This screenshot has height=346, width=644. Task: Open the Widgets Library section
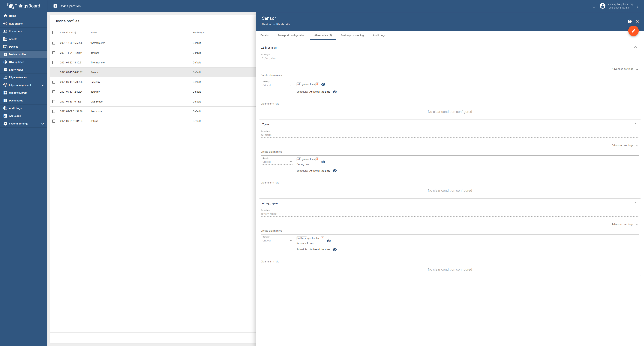point(18,93)
